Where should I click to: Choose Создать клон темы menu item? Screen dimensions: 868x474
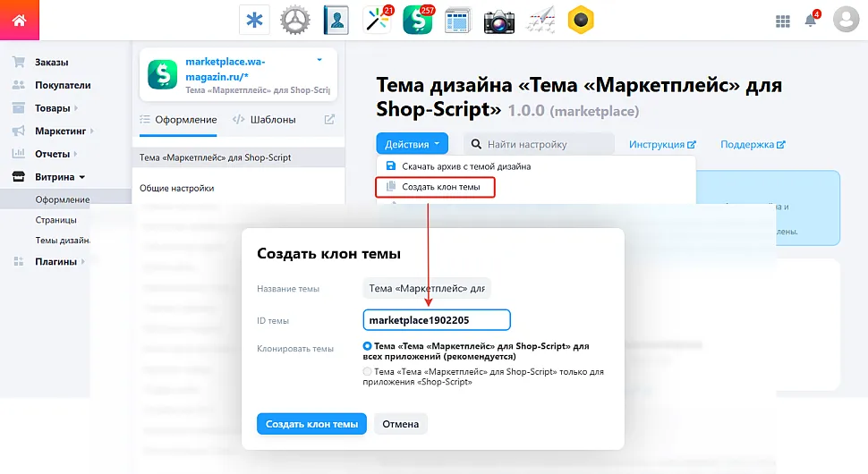435,187
